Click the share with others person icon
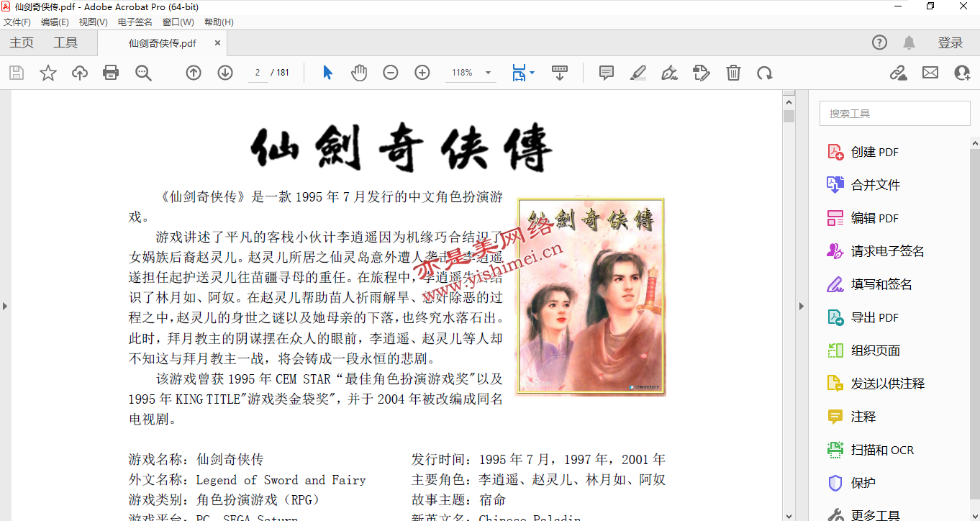Viewport: 980px width, 521px height. pos(962,73)
